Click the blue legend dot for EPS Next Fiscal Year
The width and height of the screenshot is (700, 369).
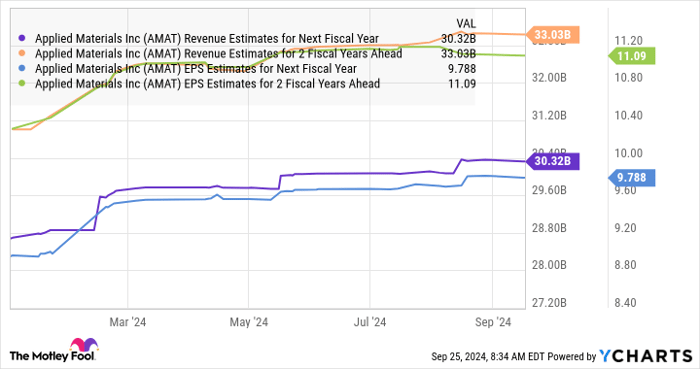click(21, 69)
